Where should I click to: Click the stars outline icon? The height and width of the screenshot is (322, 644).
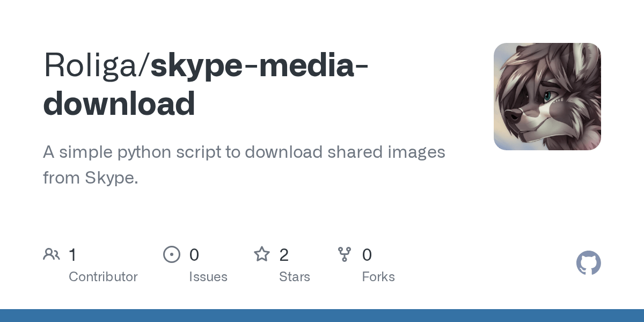tap(262, 254)
